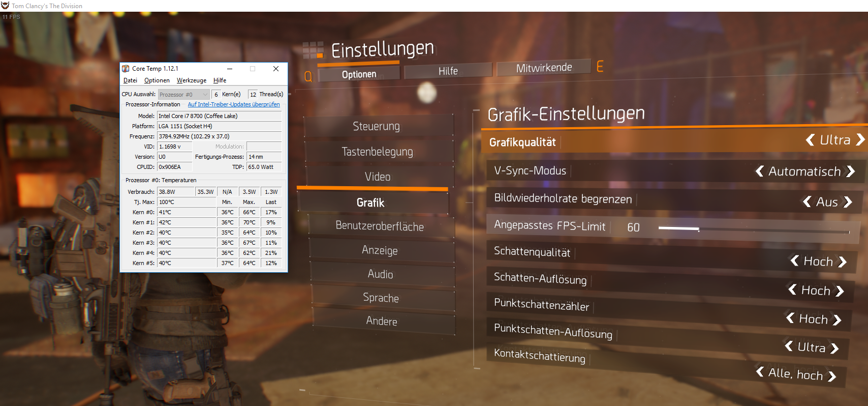Click the Kern #0 temperature value
This screenshot has width=868, height=406.
click(x=187, y=212)
